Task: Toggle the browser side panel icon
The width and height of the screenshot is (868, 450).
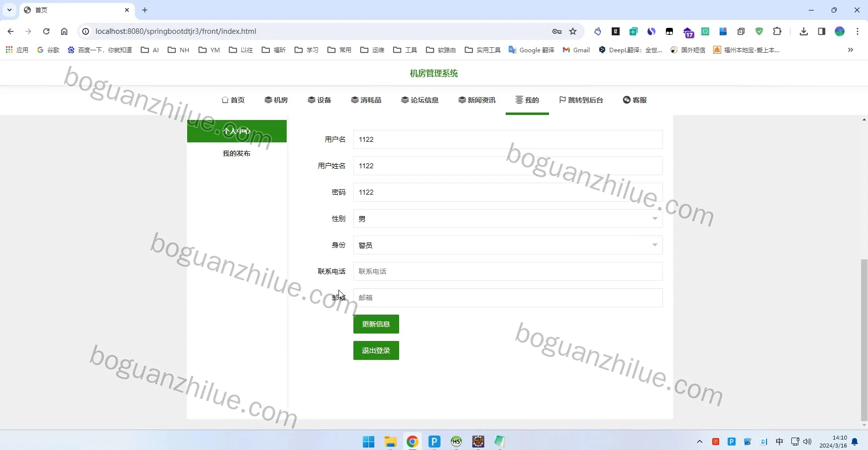Action: 822,31
